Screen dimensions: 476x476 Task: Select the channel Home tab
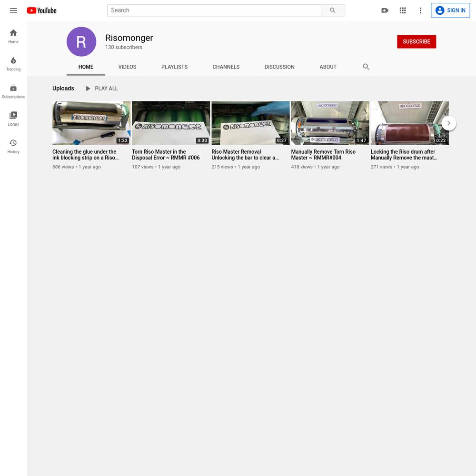tap(86, 67)
